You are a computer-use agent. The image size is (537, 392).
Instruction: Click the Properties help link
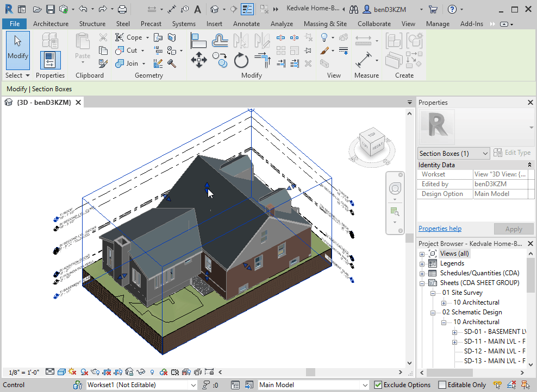pyautogui.click(x=440, y=228)
